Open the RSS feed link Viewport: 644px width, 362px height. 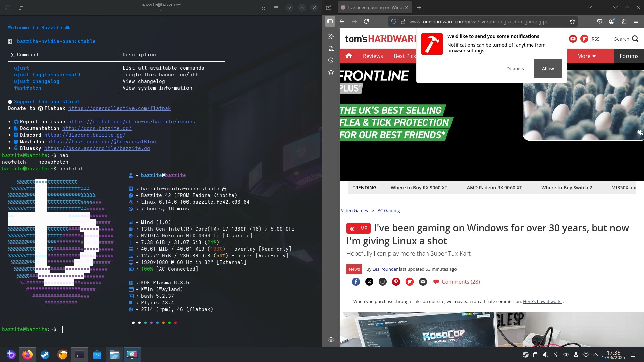[595, 39]
